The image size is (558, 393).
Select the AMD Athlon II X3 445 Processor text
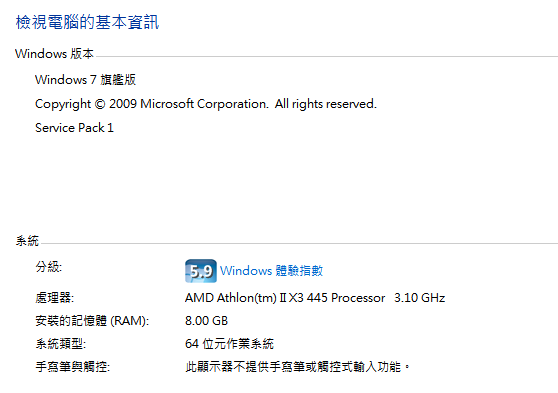(285, 298)
